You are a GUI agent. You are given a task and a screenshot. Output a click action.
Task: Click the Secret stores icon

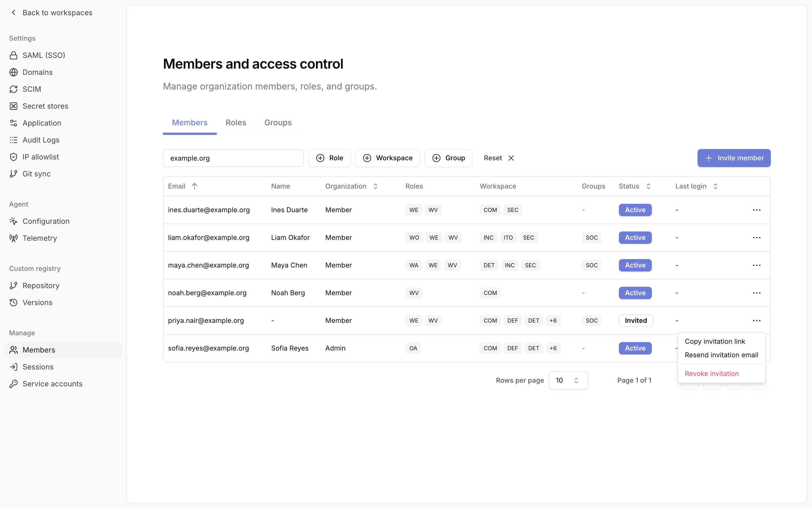click(14, 106)
